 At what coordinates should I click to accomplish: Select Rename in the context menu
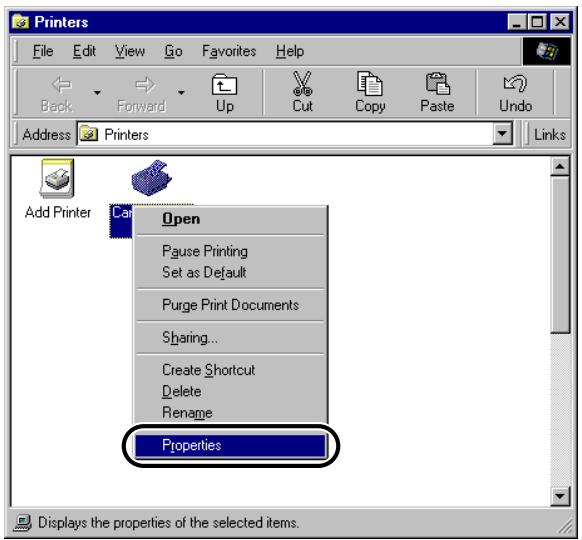pyautogui.click(x=230, y=413)
